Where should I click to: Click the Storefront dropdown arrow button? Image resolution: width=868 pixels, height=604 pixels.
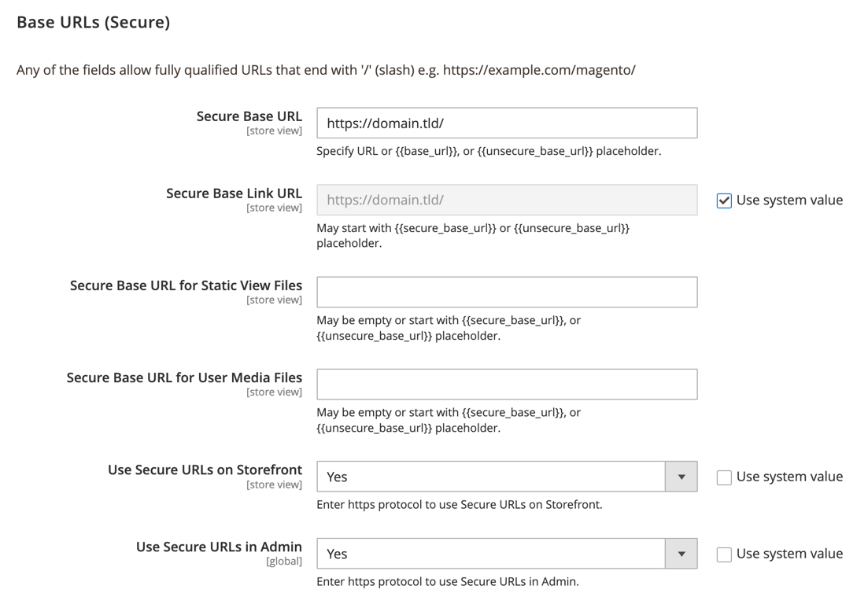[681, 477]
